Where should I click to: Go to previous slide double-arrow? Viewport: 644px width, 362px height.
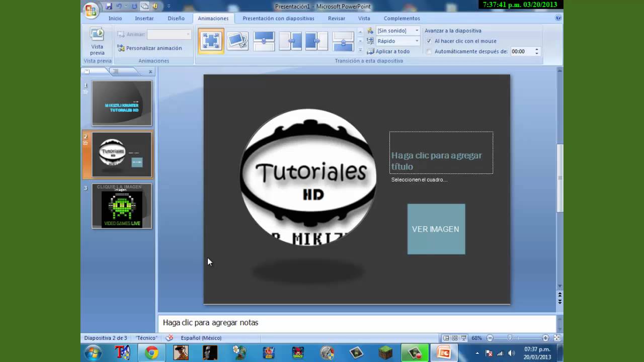tap(559, 295)
